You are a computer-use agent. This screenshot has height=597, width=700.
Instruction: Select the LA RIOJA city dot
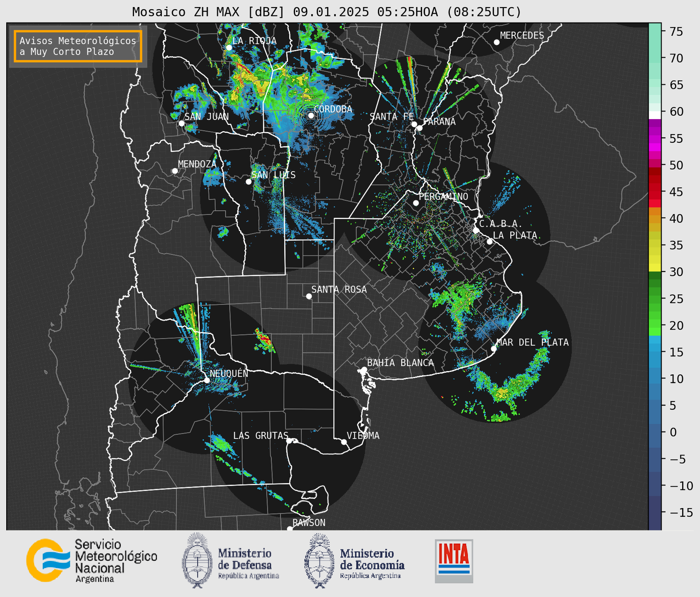tap(229, 48)
